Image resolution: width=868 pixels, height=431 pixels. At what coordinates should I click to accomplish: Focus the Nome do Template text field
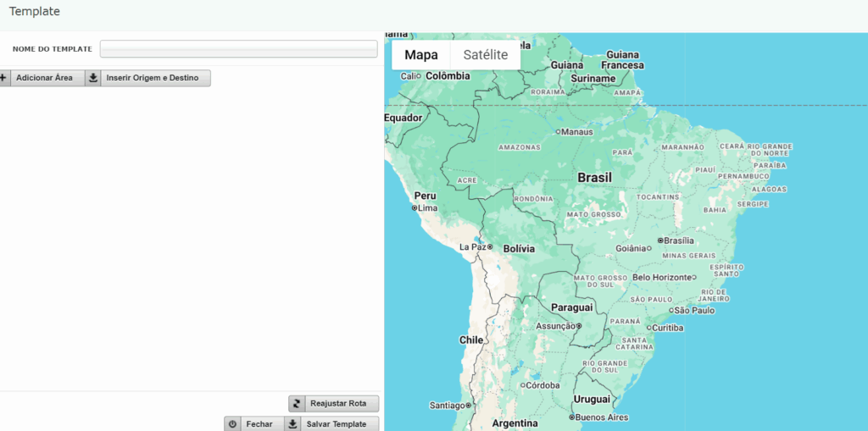pyautogui.click(x=238, y=49)
